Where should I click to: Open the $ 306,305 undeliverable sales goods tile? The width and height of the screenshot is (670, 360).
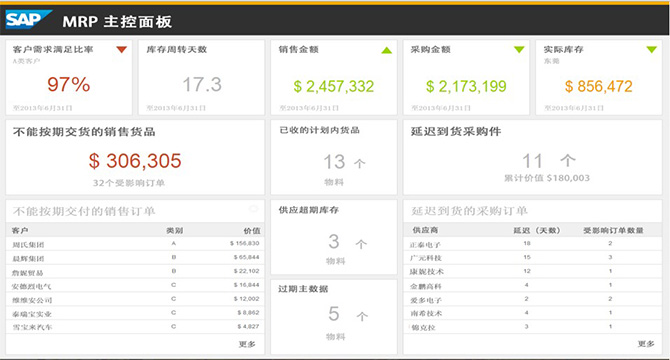135,158
